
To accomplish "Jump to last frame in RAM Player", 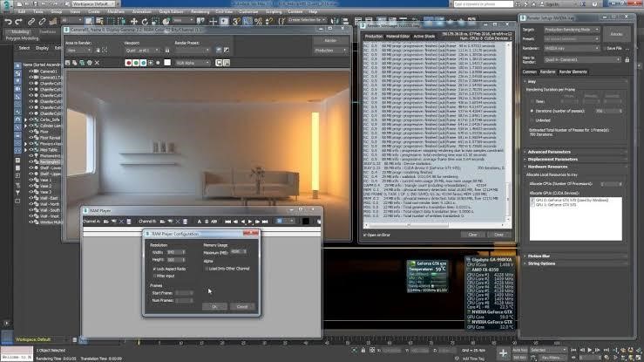I will click(265, 222).
